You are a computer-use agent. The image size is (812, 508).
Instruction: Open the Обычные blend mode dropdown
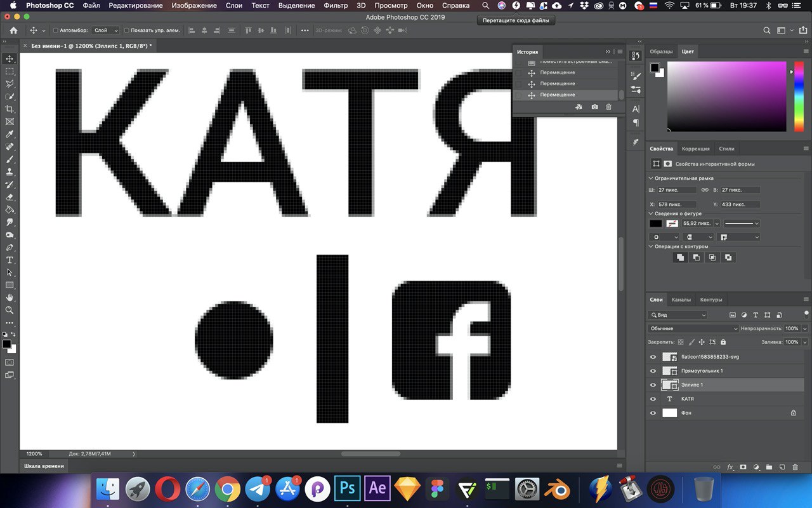(x=693, y=328)
